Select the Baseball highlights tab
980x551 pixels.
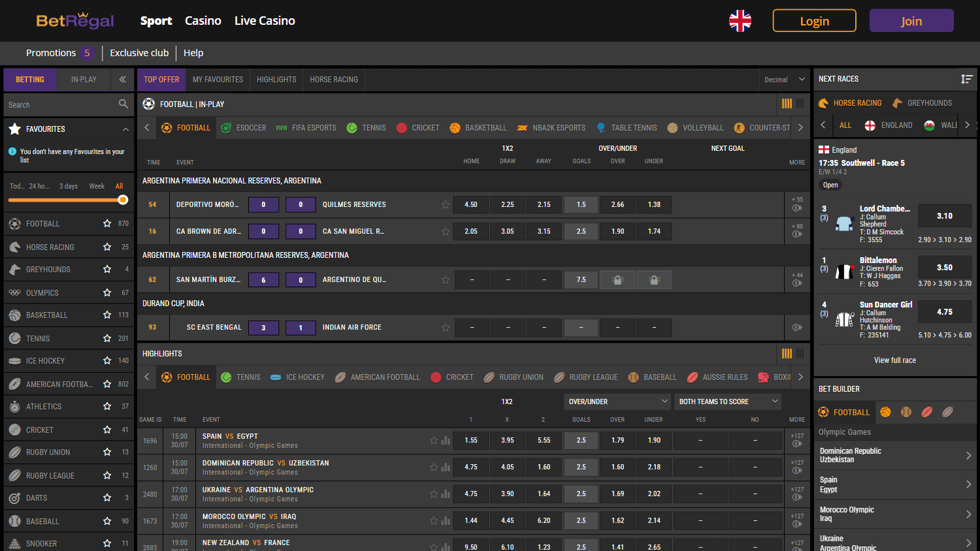coord(652,377)
